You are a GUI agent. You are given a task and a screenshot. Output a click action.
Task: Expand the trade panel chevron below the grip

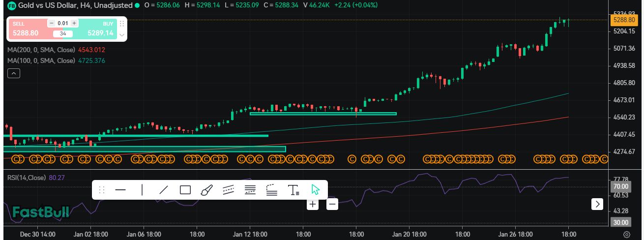[x=122, y=35]
